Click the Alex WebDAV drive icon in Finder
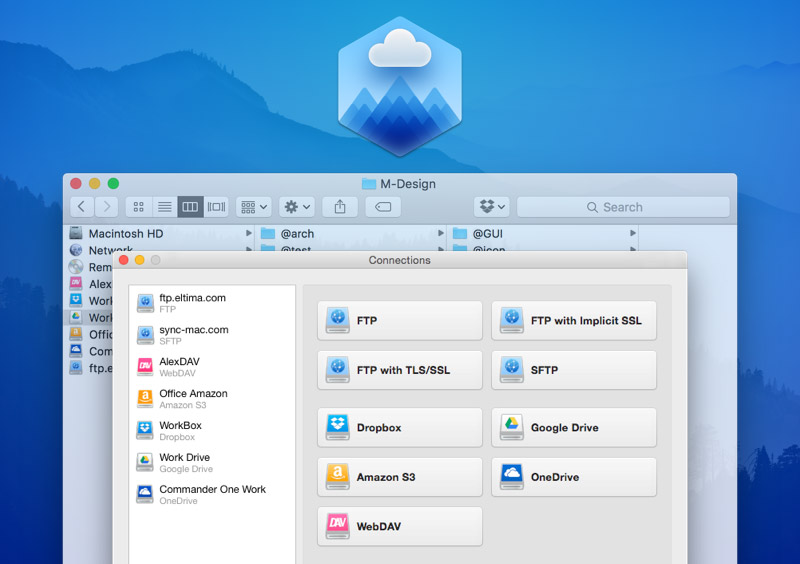 pyautogui.click(x=76, y=283)
